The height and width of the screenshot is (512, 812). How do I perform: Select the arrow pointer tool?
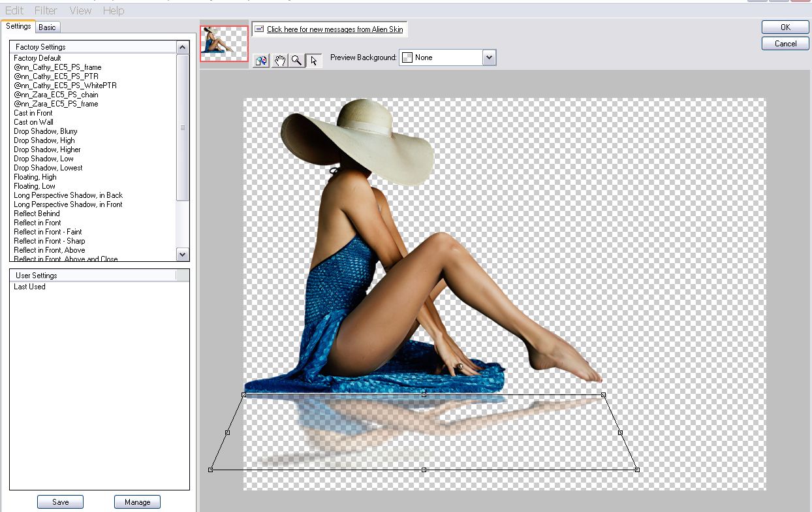pos(314,61)
